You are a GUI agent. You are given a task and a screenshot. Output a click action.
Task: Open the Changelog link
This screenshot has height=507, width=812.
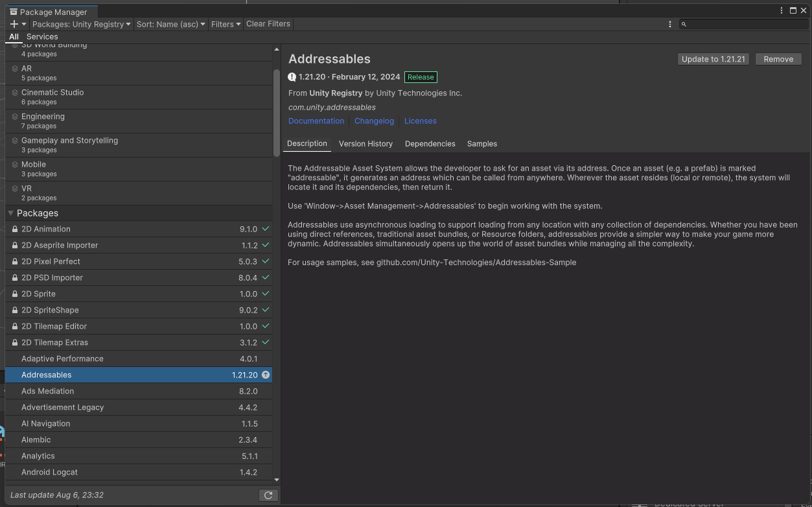pos(374,121)
